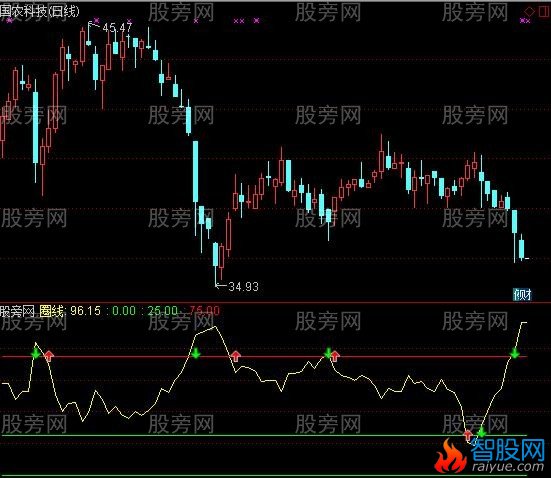551x478 pixels.
Task: Select the yellow indicator curve at its final peak
Action: point(524,322)
